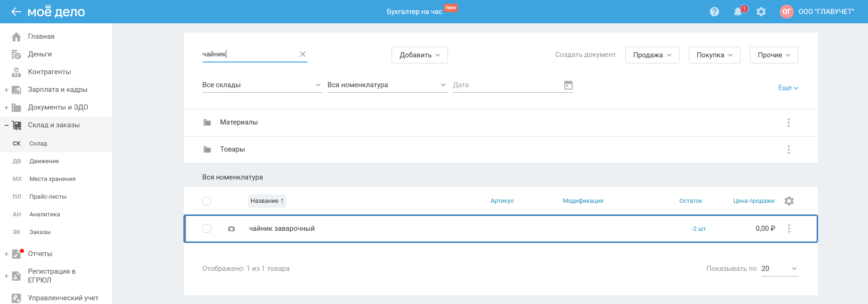Open Бухгалтер на час link
This screenshot has width=868, height=304.
tap(414, 12)
